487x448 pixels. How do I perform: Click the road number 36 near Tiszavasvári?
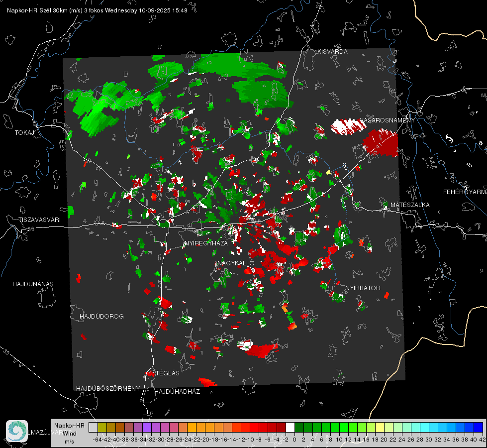click(31, 229)
